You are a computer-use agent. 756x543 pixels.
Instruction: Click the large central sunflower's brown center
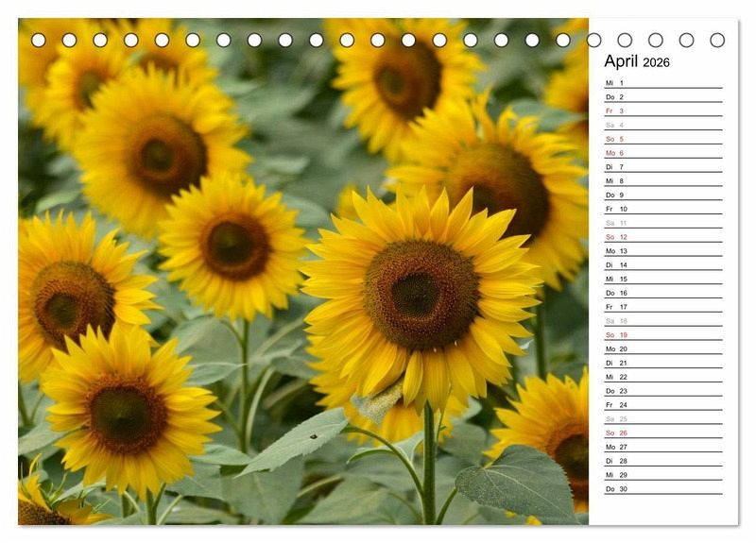tap(421, 294)
